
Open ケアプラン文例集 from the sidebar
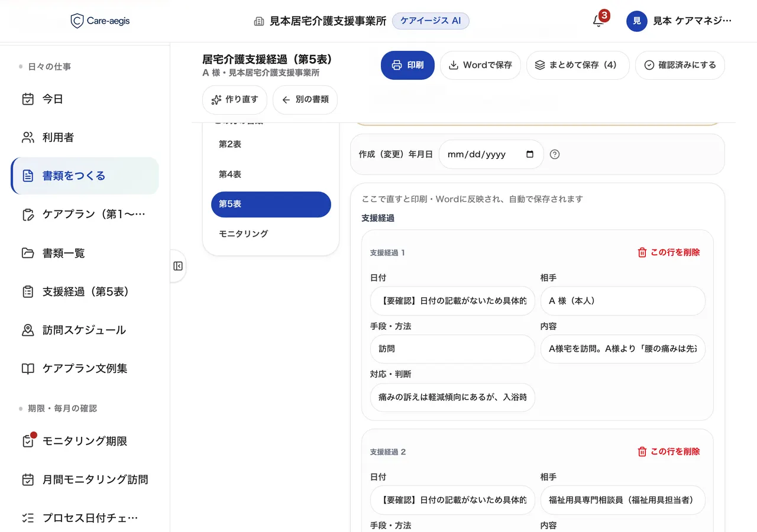85,368
